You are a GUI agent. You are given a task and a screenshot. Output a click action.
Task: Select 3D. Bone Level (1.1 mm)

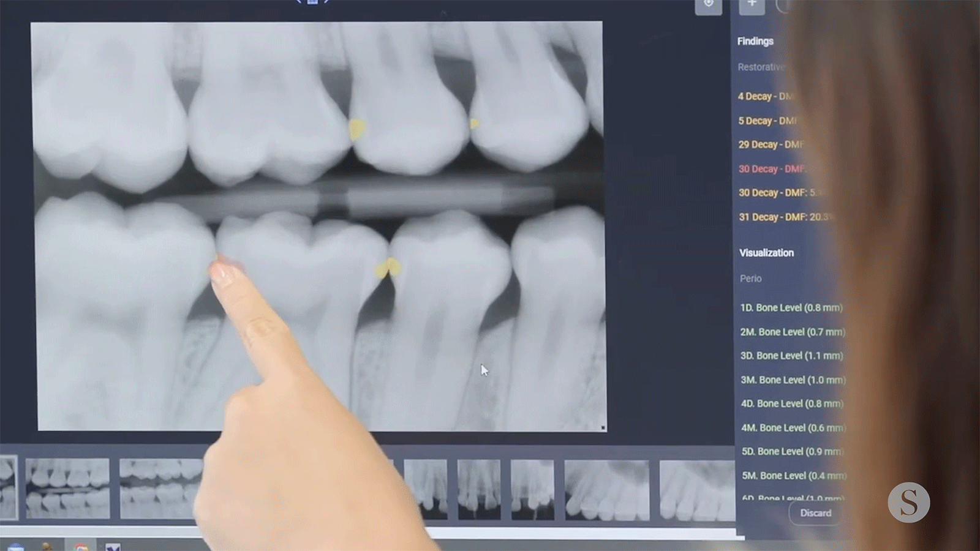pyautogui.click(x=792, y=356)
